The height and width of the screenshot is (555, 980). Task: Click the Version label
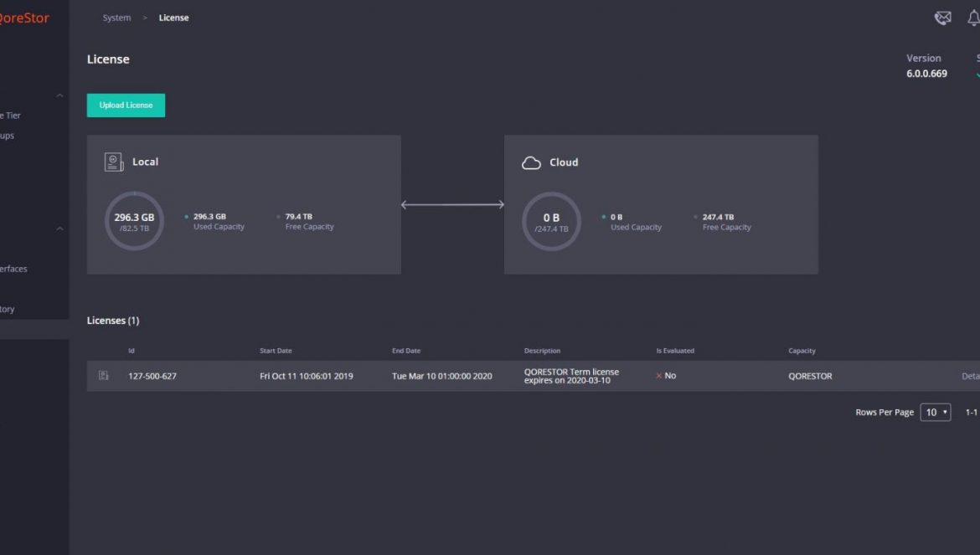pyautogui.click(x=924, y=58)
